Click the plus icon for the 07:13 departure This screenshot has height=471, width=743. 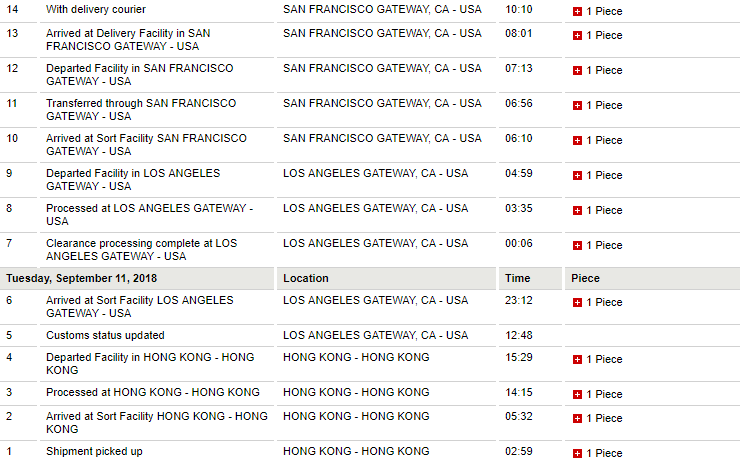pos(577,71)
